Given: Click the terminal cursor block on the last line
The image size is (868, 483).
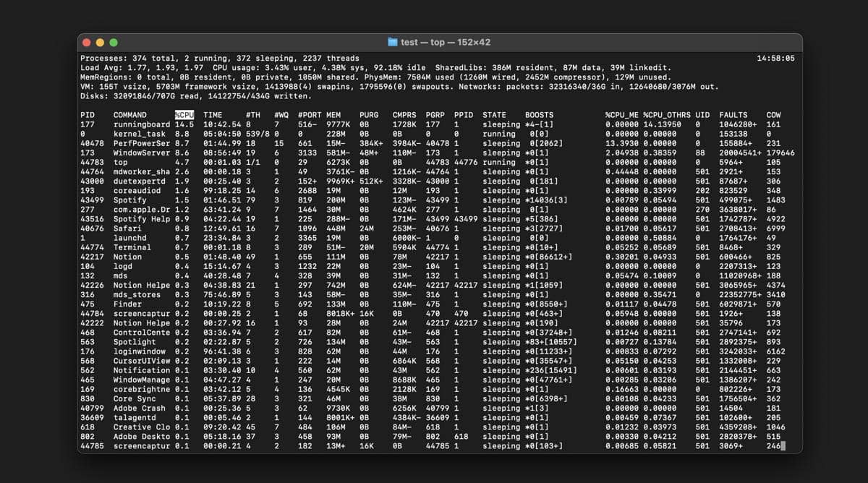Looking at the screenshot, I should point(783,446).
